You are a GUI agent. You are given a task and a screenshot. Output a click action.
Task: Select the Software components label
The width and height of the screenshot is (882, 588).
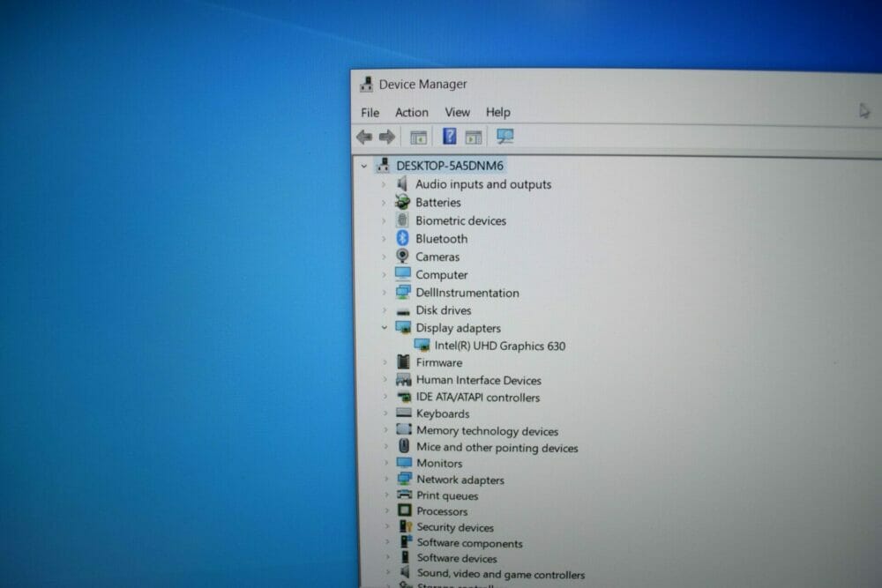click(x=470, y=543)
